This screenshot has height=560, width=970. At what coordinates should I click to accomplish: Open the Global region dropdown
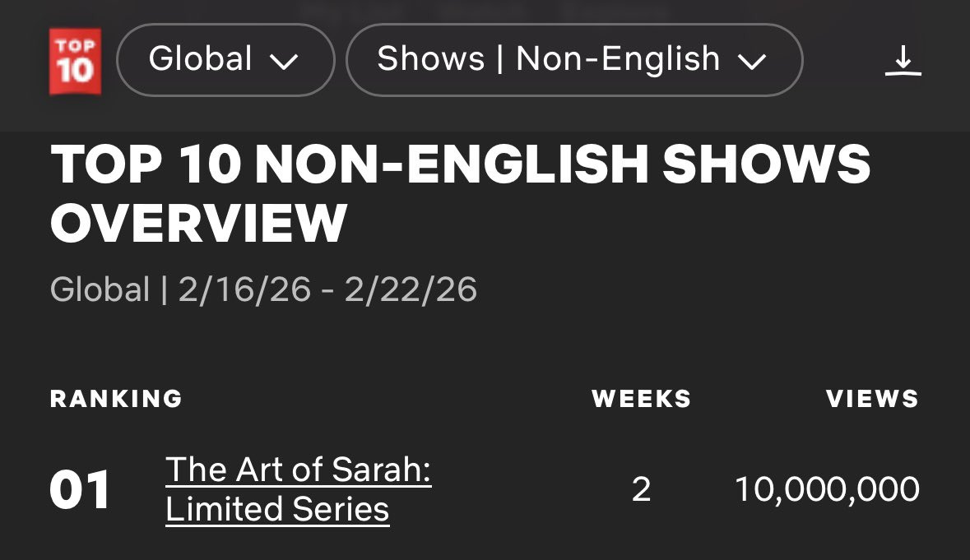pyautogui.click(x=225, y=60)
